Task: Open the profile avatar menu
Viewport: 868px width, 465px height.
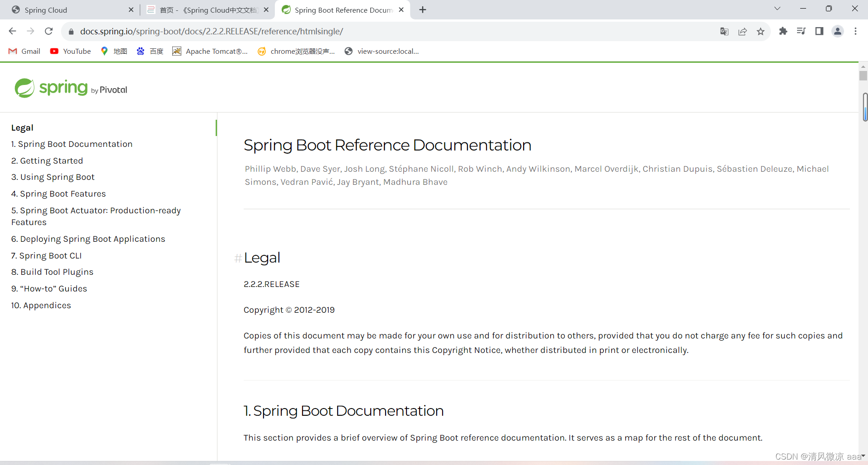Action: click(x=838, y=31)
